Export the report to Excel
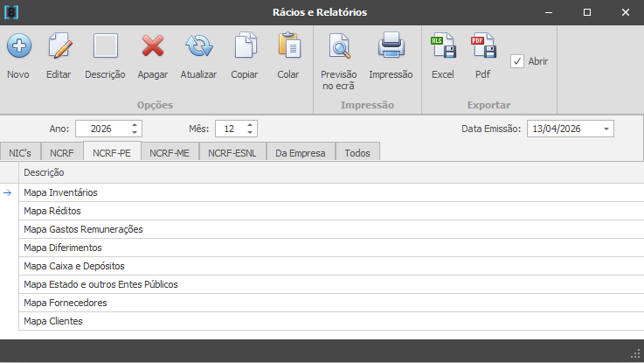The height and width of the screenshot is (363, 644). 443,46
